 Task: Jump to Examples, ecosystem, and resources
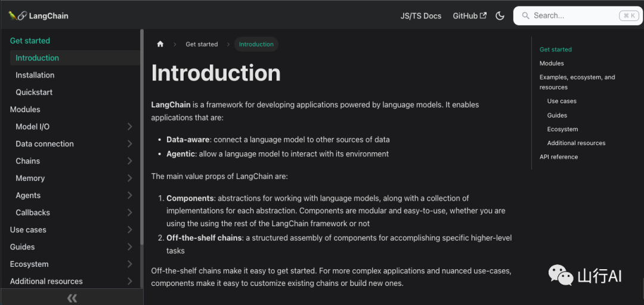click(x=577, y=82)
